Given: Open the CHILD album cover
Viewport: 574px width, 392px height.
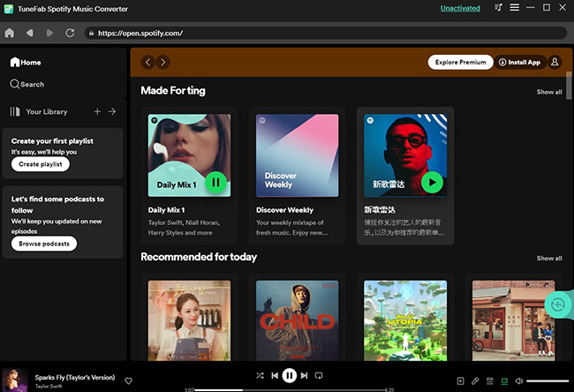Looking at the screenshot, I should click(298, 320).
